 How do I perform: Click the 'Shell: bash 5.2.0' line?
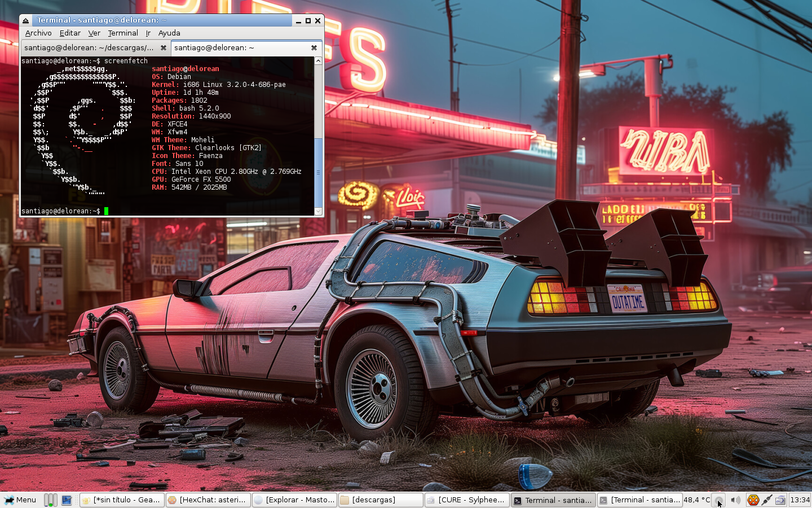click(x=186, y=108)
